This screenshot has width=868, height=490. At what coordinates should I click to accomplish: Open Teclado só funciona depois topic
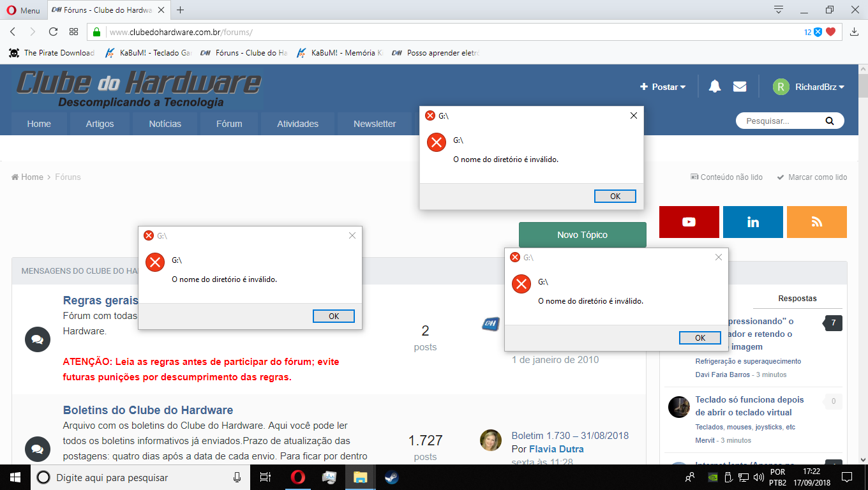750,406
